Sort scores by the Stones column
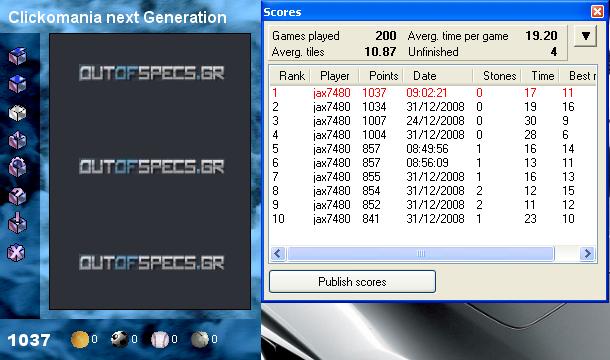The height and width of the screenshot is (360, 610). (x=497, y=76)
